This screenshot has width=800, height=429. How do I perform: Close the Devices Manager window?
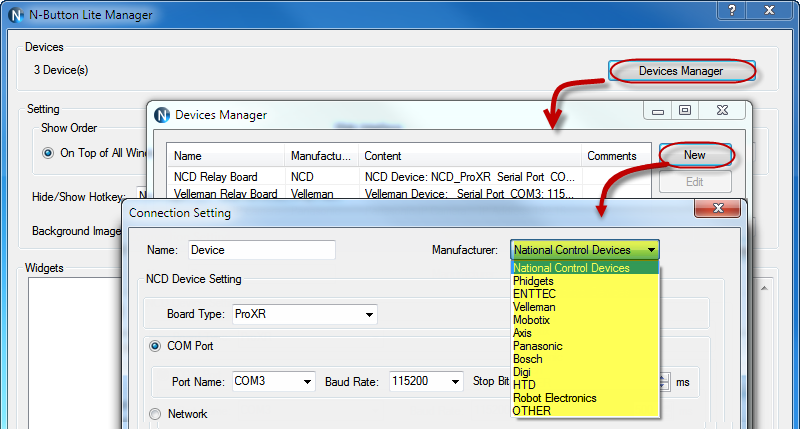(722, 110)
